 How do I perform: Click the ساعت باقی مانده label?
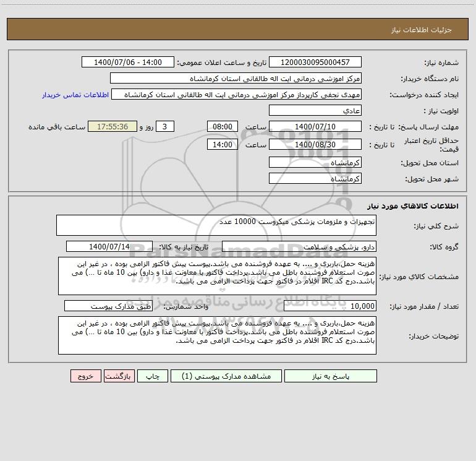[x=57, y=127]
